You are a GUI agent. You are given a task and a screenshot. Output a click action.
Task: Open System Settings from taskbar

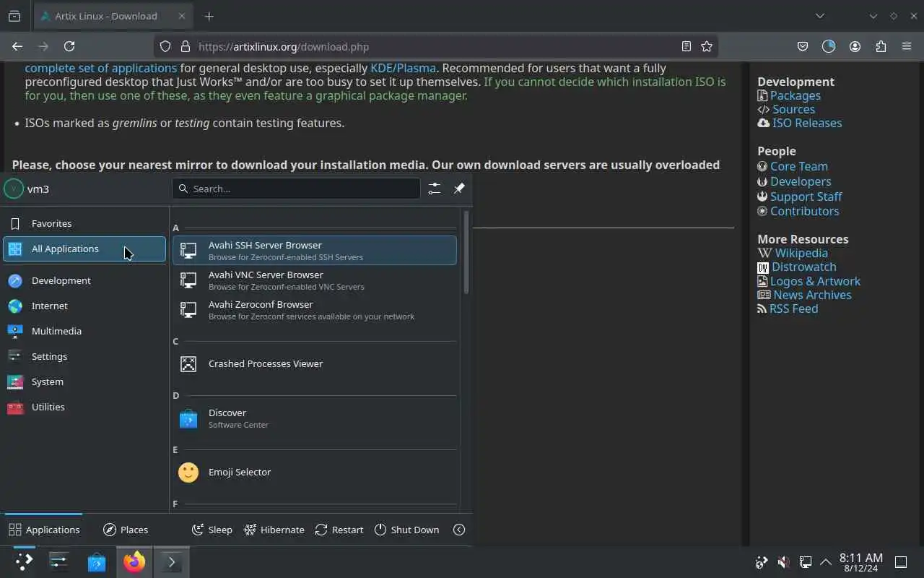click(x=58, y=562)
